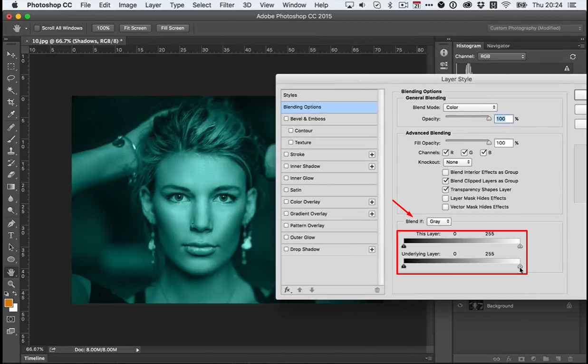Select the Eyedropper tool
The width and height of the screenshot is (588, 364).
tap(11, 115)
